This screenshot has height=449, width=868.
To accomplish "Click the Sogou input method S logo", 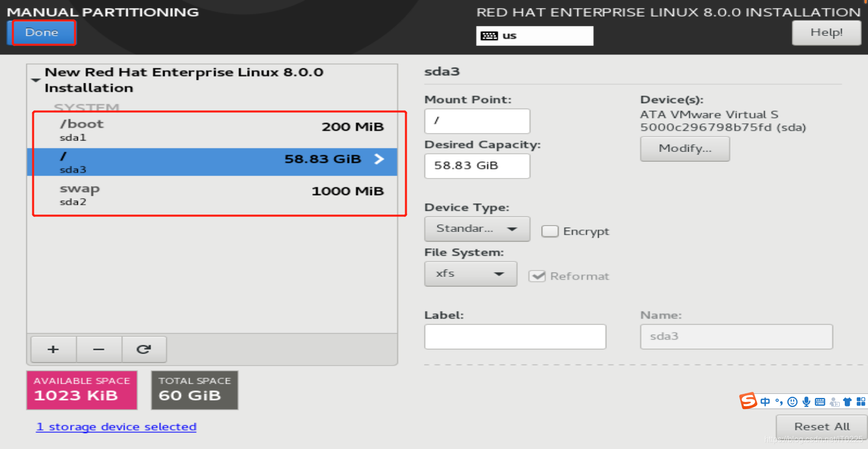I will point(748,401).
